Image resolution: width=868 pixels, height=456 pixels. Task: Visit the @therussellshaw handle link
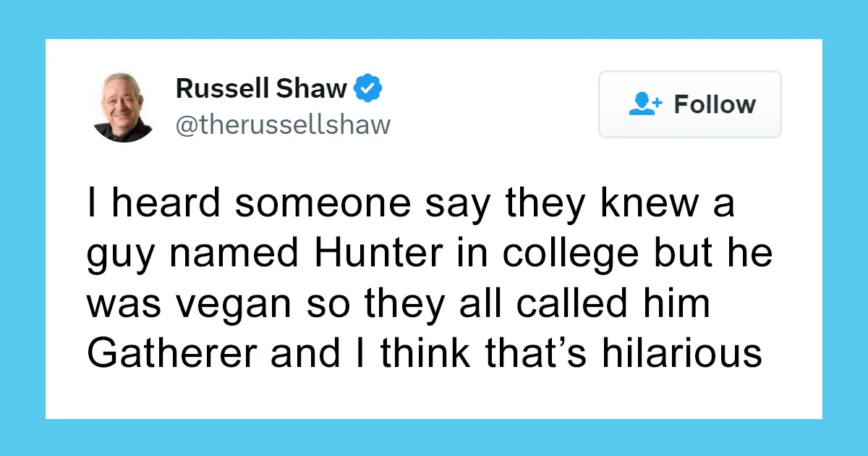[283, 124]
